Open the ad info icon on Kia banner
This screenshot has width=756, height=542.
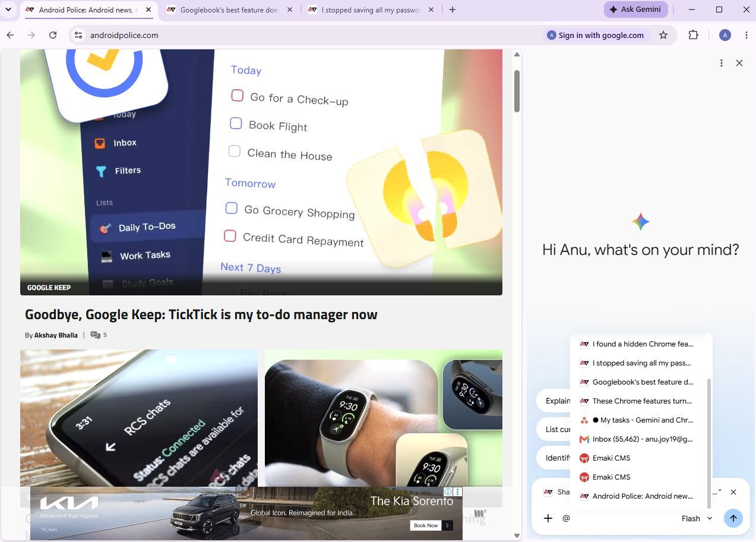tap(448, 491)
